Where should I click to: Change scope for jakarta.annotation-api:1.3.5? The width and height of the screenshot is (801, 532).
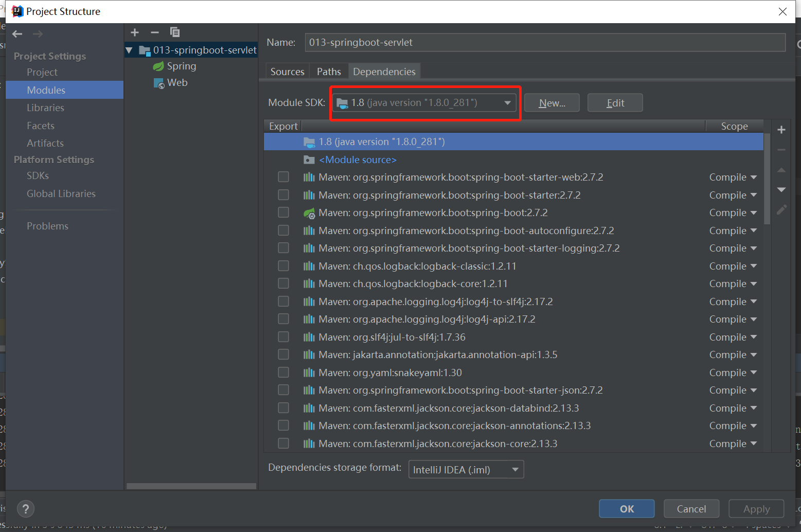tap(733, 355)
